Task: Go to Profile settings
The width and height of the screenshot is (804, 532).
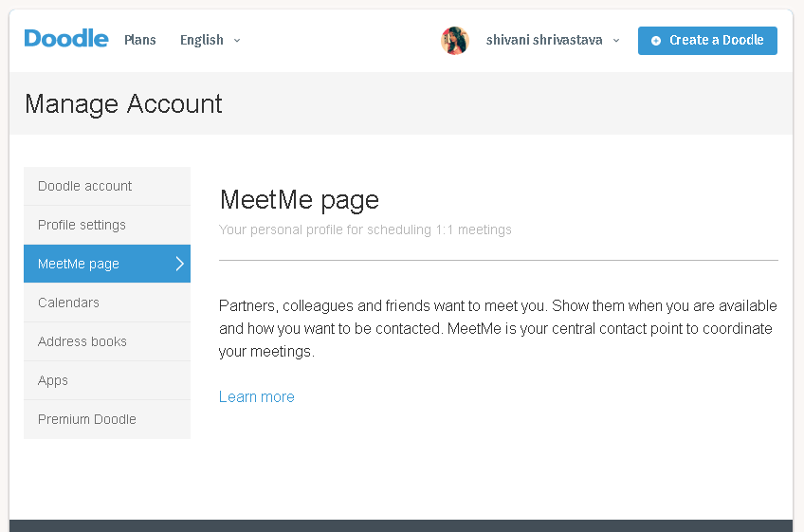Action: tap(82, 225)
